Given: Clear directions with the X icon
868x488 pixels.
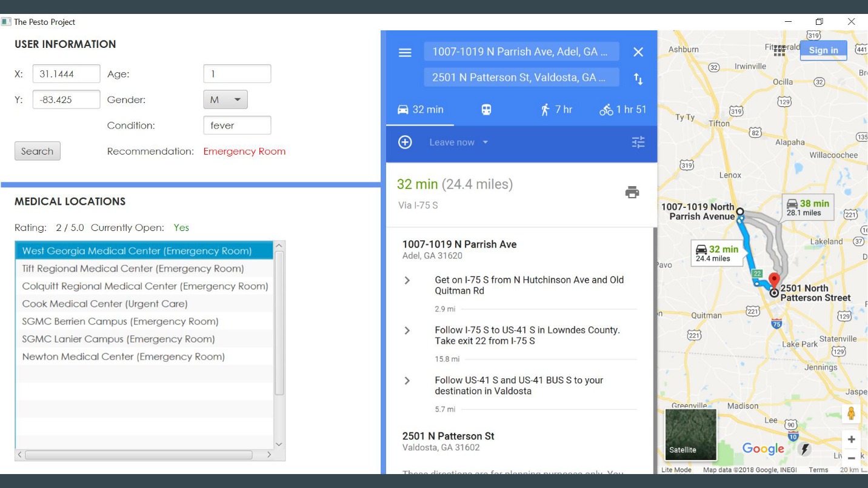Looking at the screenshot, I should pos(638,52).
